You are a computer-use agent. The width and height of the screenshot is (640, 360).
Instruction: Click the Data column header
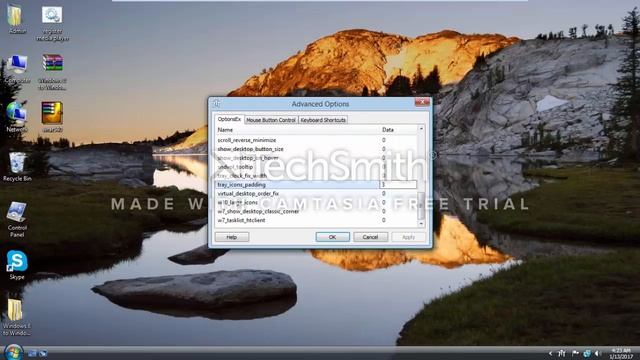tap(398, 130)
